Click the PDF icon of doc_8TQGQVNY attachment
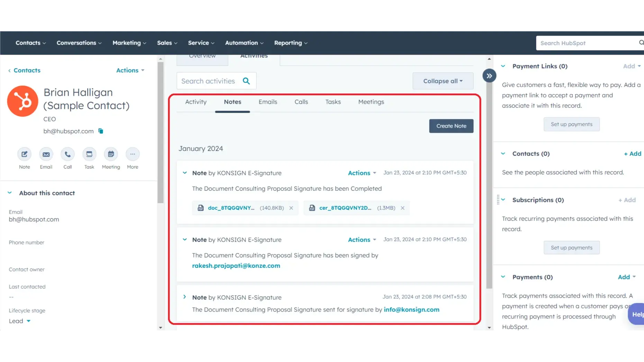 [x=201, y=208]
